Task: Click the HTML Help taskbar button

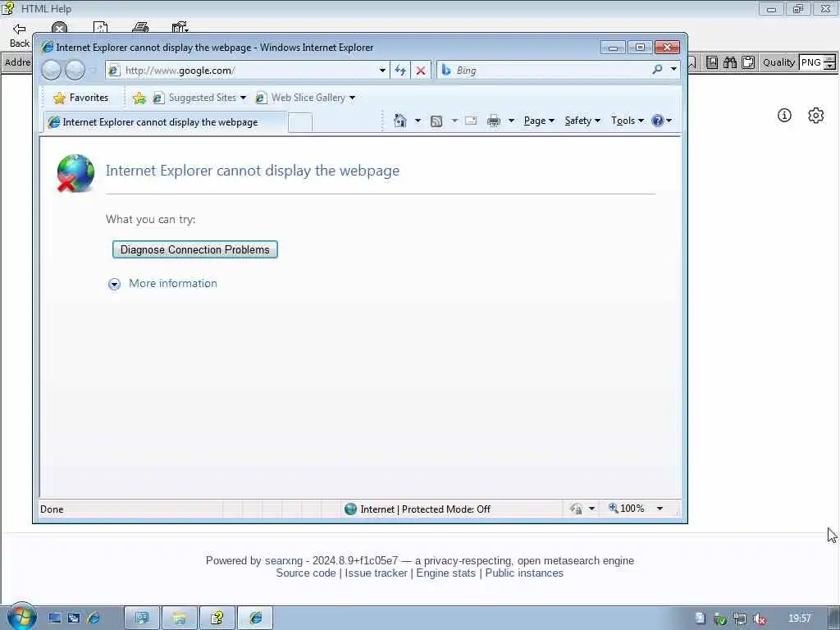Action: (217, 619)
